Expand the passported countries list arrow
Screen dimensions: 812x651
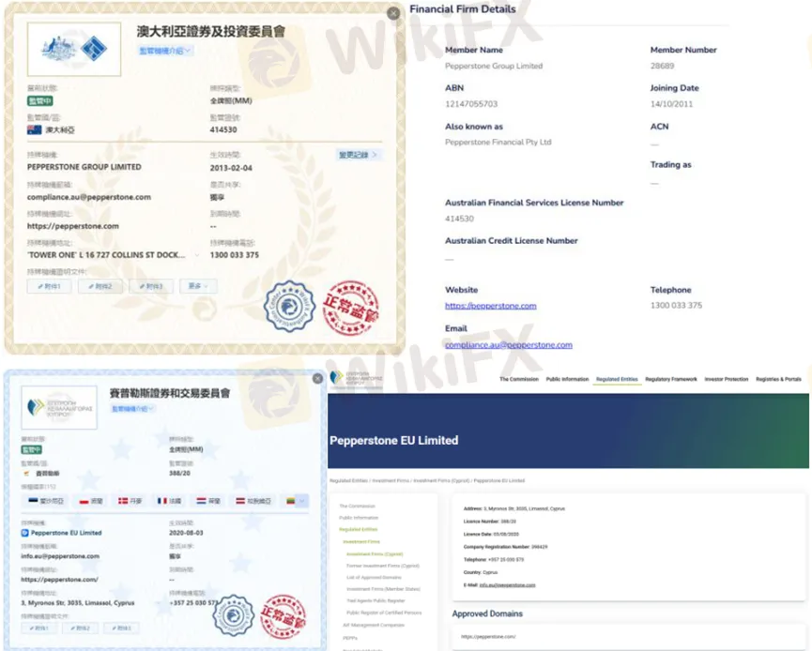point(302,501)
